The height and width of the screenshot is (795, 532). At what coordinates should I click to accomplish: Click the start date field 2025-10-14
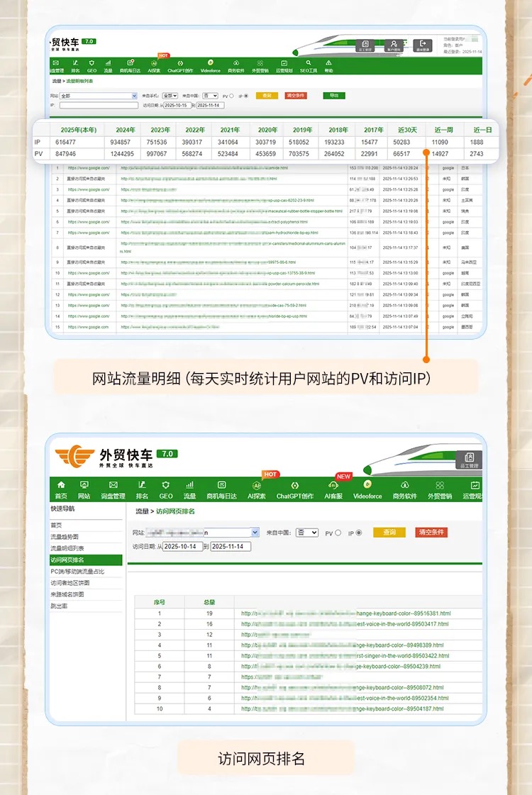[x=182, y=547]
